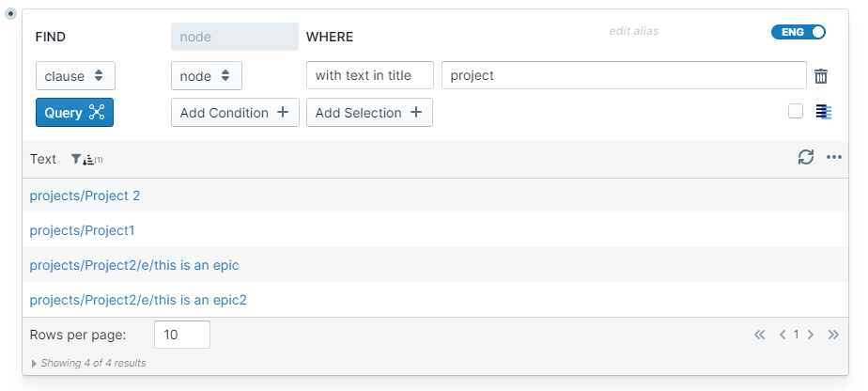Open the projects/Project 2 link

coord(85,195)
